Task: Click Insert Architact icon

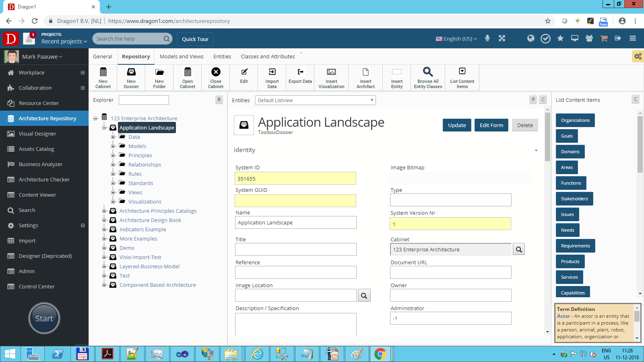Action: click(365, 72)
